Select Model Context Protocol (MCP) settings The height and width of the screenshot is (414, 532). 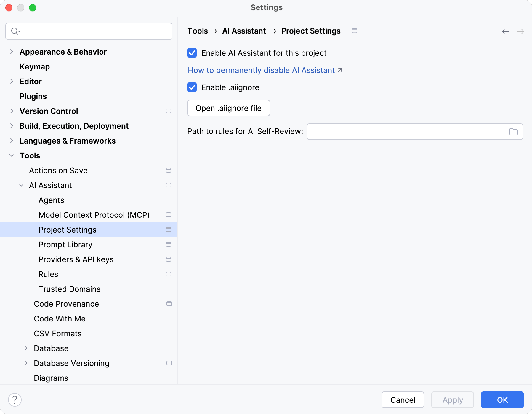click(x=94, y=215)
